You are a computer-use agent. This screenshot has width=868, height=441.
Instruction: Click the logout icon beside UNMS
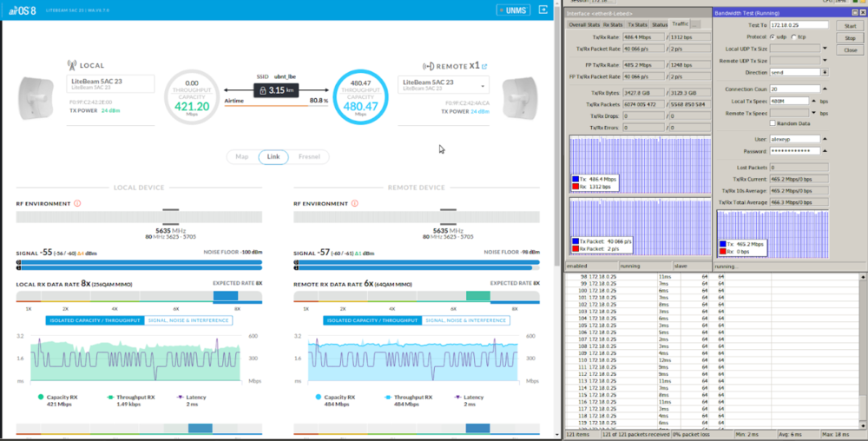click(x=543, y=10)
